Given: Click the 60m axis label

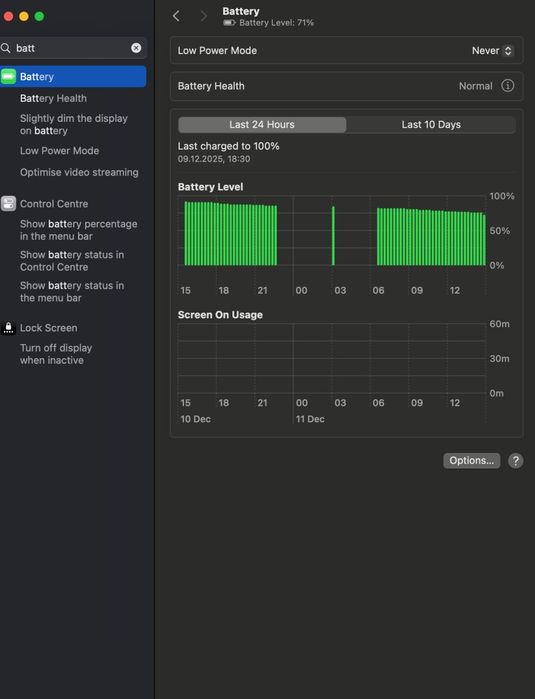Looking at the screenshot, I should (499, 324).
